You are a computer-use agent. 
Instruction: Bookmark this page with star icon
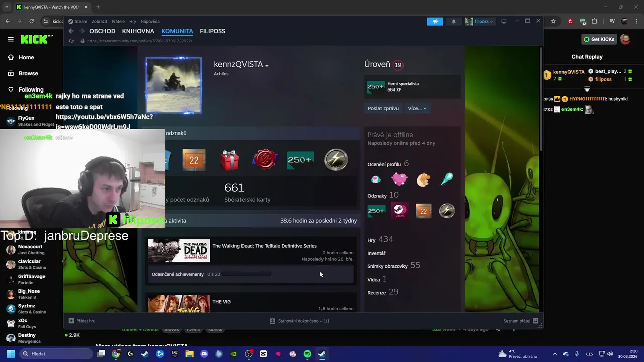553,21
